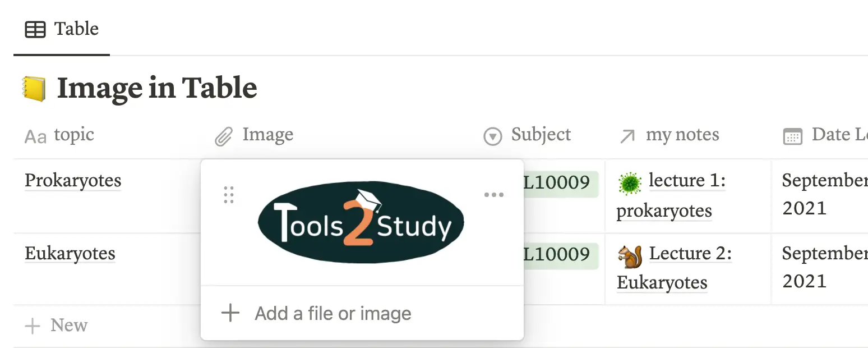Click the table grid icon beside Table
This screenshot has height=348, width=868.
(x=35, y=29)
